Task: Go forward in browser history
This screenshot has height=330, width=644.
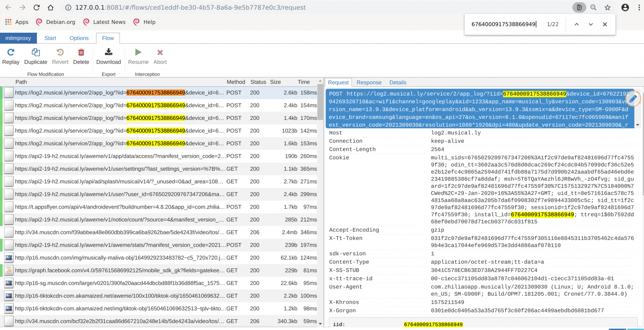Action: pyautogui.click(x=23, y=8)
